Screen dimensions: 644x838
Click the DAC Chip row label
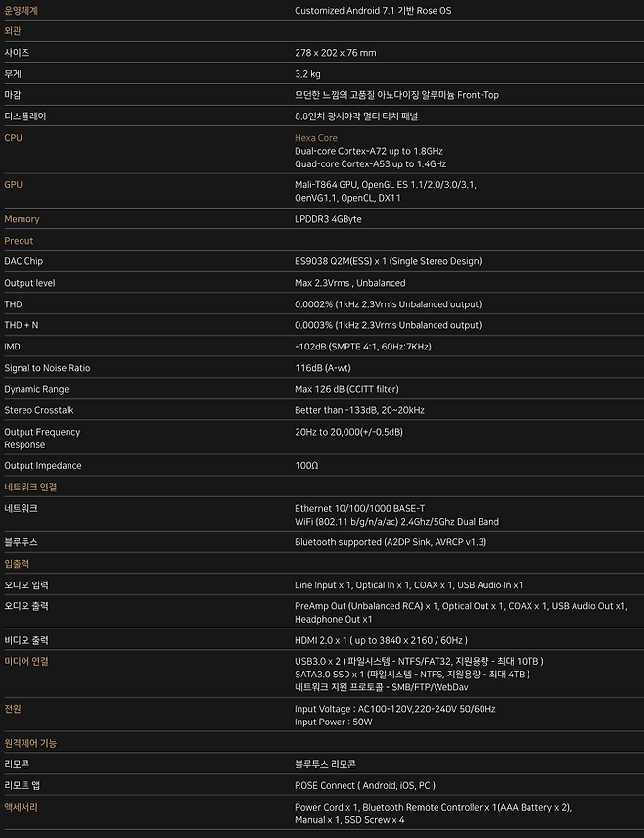tap(23, 261)
